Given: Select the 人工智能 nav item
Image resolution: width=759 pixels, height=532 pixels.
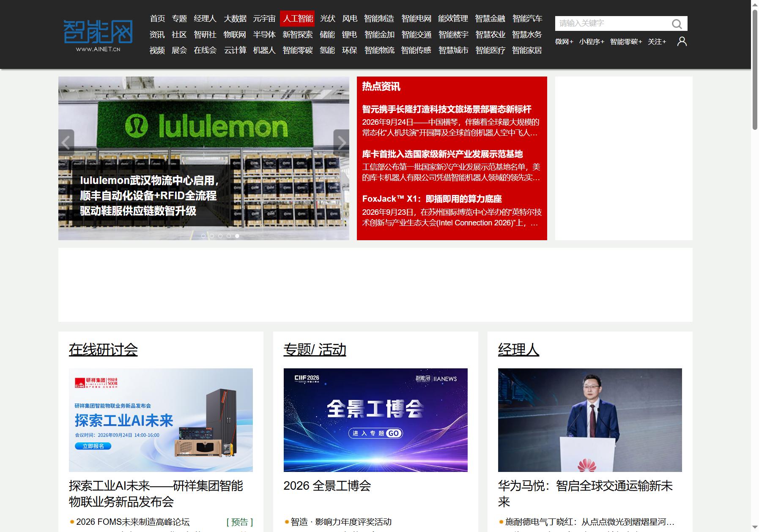Looking at the screenshot, I should [297, 19].
